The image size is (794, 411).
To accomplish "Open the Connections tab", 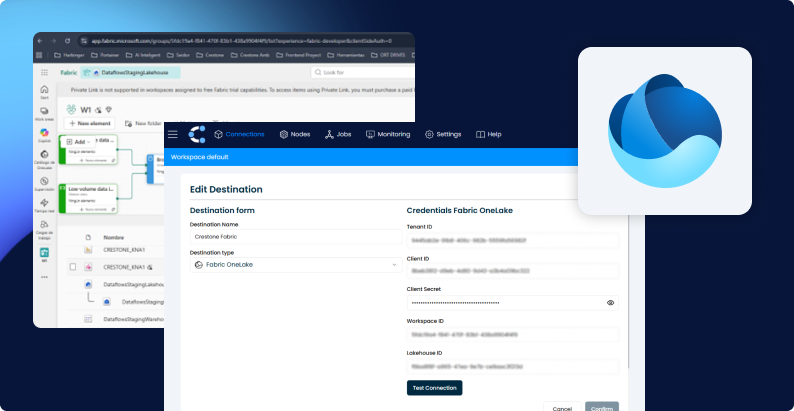I will 239,134.
